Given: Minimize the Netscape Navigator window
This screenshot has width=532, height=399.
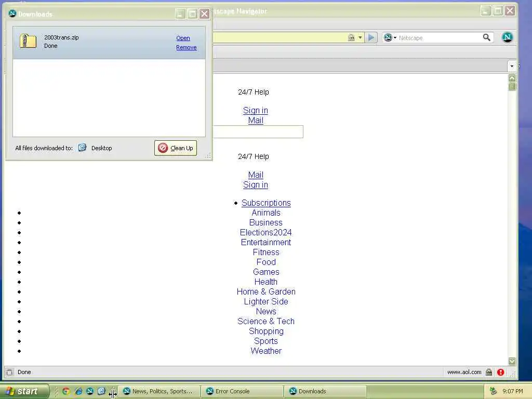Looking at the screenshot, I should click(x=486, y=10).
